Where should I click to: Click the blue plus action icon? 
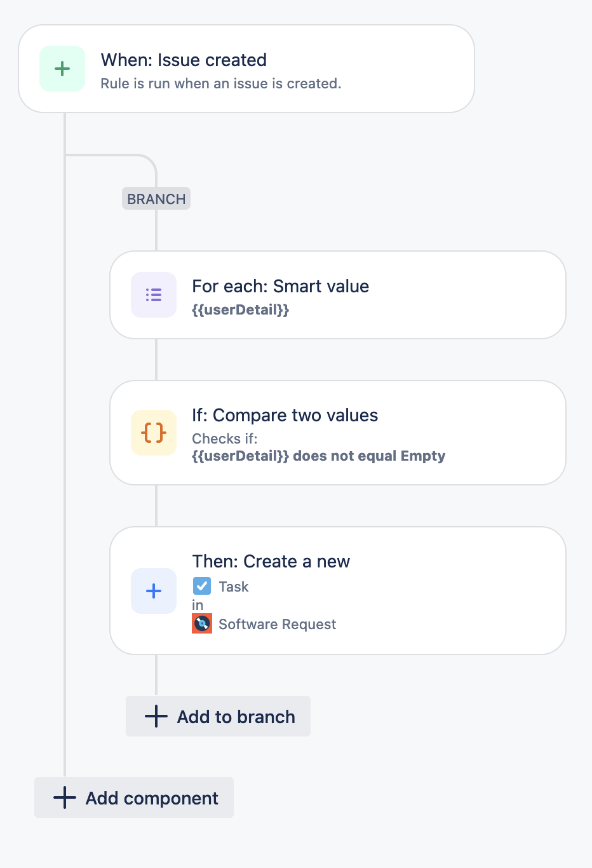click(153, 591)
